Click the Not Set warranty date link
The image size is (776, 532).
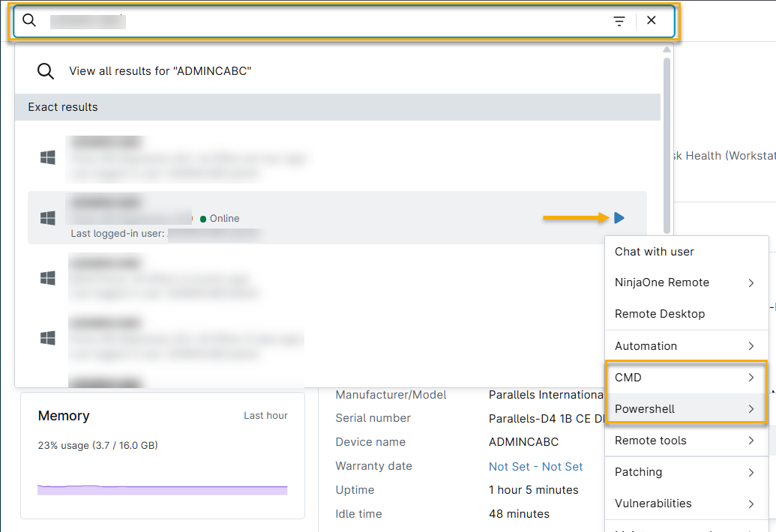point(535,467)
